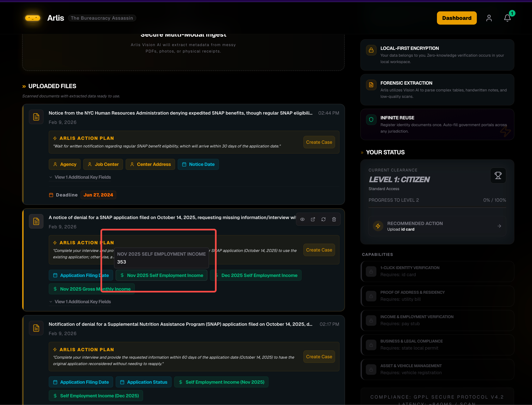Click the Arlis smiley logo
Screen dimensions: 532x405
33,18
